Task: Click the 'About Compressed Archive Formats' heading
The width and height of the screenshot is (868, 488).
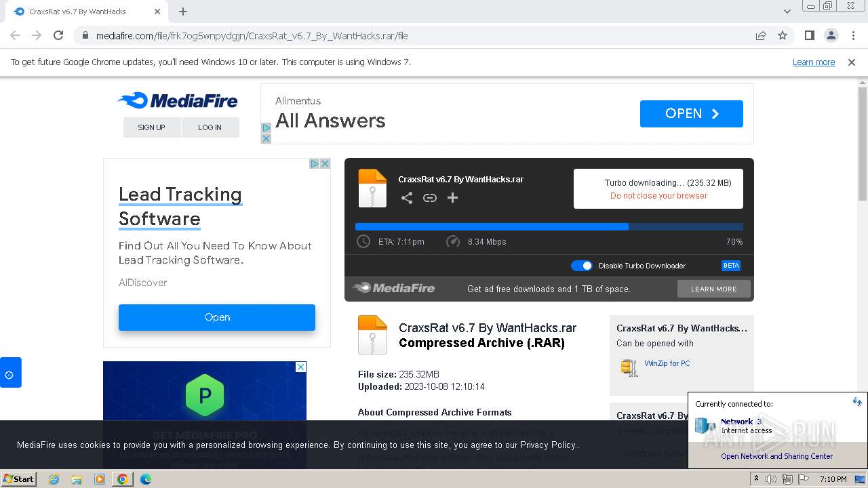Action: [435, 412]
